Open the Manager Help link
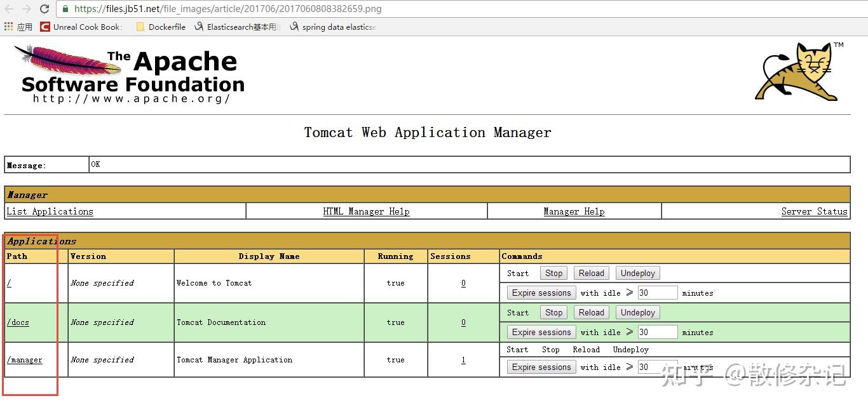Image resolution: width=868 pixels, height=410 pixels. click(574, 211)
